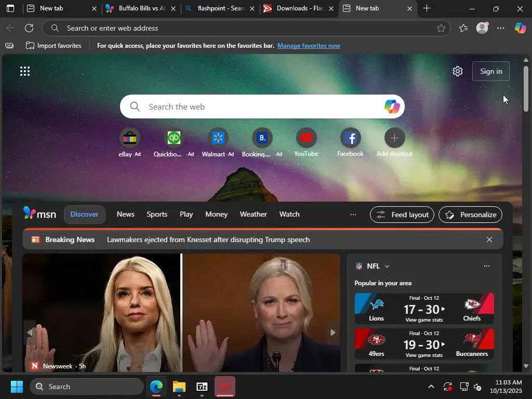Open the Knesset breaking news headline
The image size is (532, 399).
(x=208, y=240)
